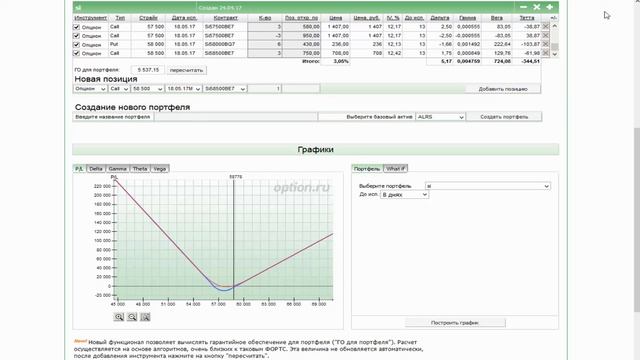Sort by Дата исп. column header

point(184,18)
